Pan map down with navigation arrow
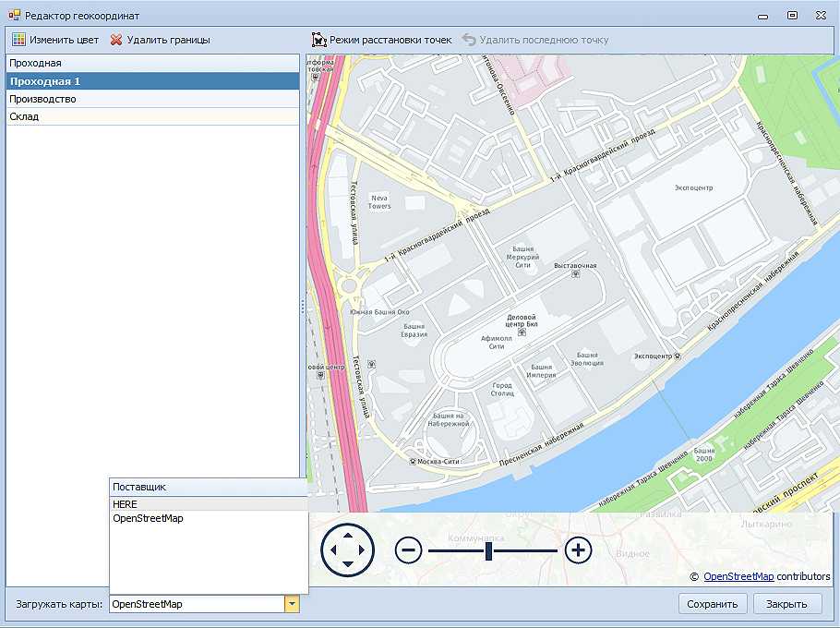Viewport: 840px width, 628px height. pyautogui.click(x=348, y=564)
